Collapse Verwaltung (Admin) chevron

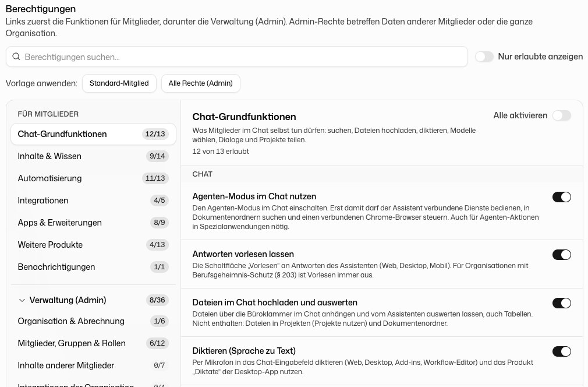pyautogui.click(x=22, y=300)
